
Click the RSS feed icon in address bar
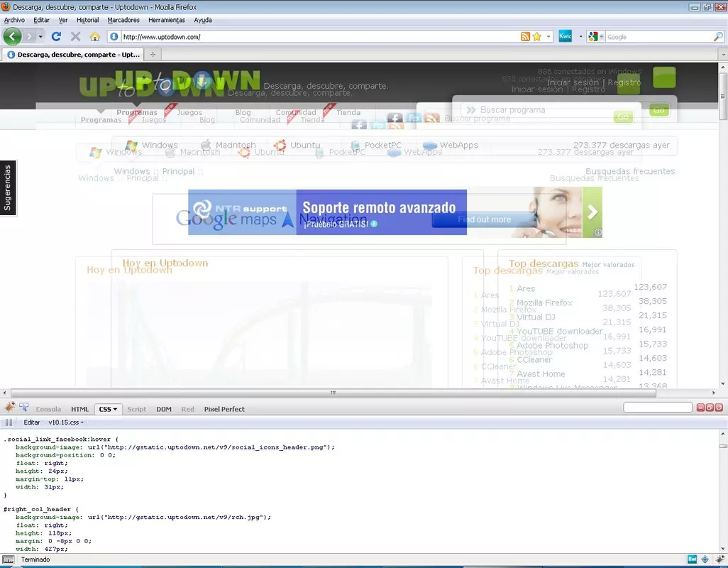tap(525, 37)
